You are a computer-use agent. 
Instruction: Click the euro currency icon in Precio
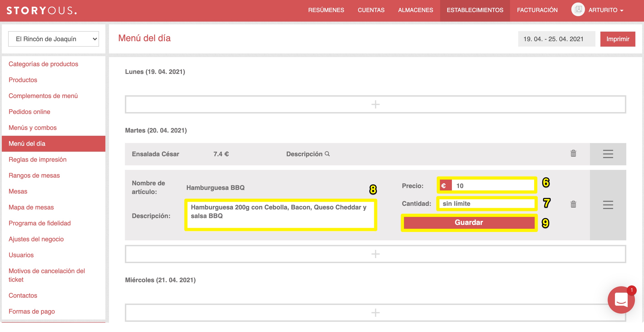tap(446, 186)
